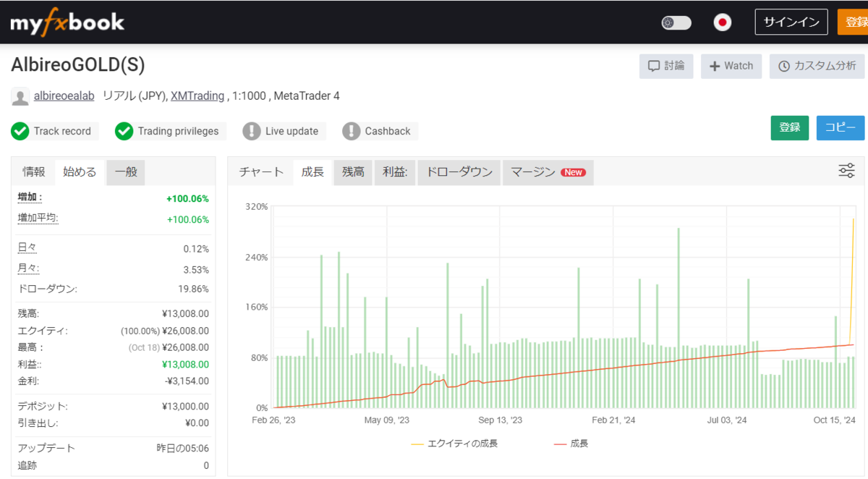Click the エクイティ ¥26,008.00 value

[x=185, y=331]
